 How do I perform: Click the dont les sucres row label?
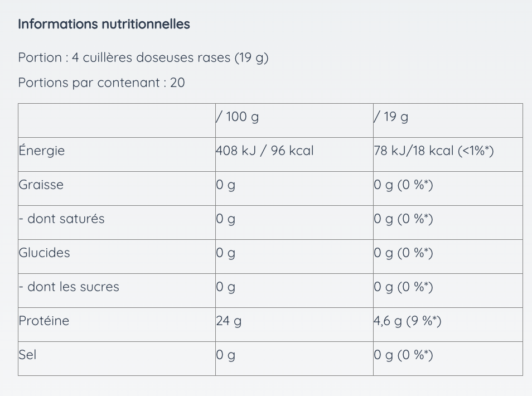coord(69,287)
